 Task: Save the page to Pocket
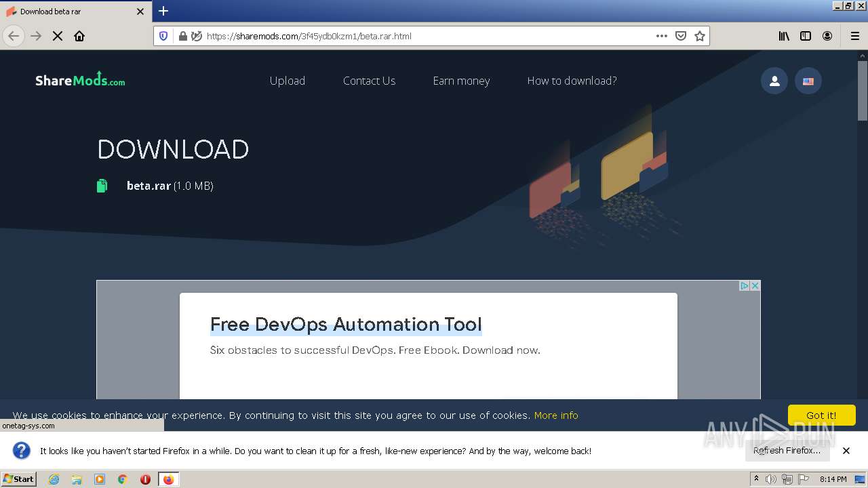pos(681,36)
